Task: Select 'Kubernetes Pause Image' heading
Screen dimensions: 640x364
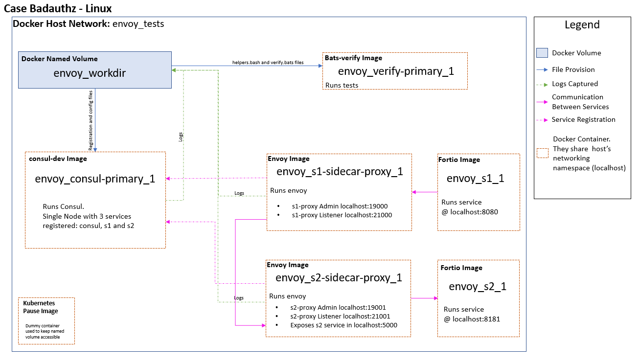Action: 41,307
